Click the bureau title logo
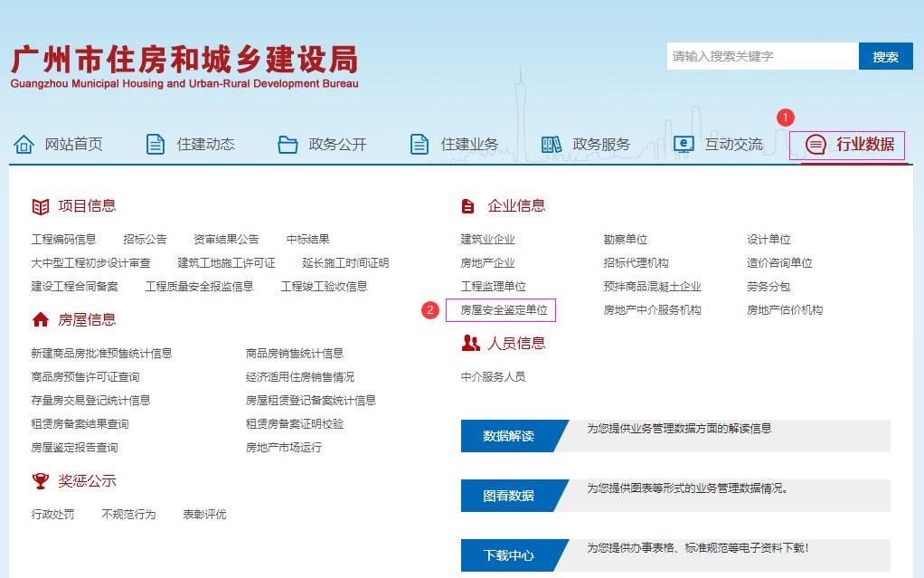The height and width of the screenshot is (578, 924). pyautogui.click(x=184, y=67)
